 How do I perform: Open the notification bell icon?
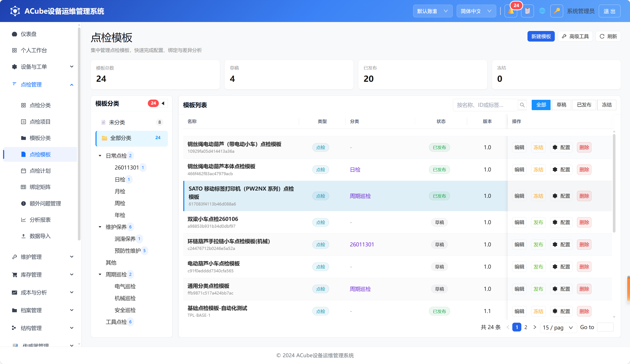click(511, 11)
